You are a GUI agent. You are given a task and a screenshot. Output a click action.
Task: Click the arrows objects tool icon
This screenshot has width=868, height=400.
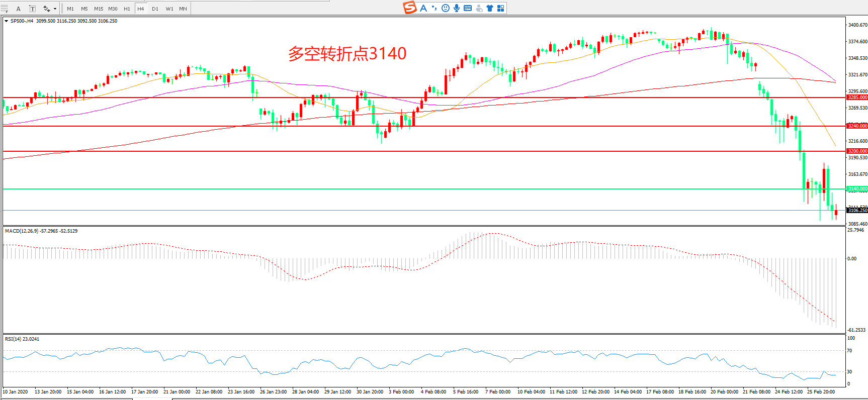46,9
